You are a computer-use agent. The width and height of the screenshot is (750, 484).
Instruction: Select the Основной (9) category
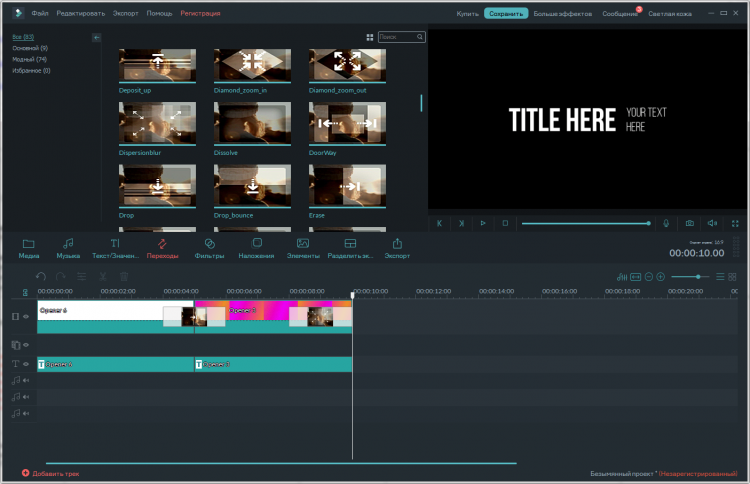pos(30,48)
